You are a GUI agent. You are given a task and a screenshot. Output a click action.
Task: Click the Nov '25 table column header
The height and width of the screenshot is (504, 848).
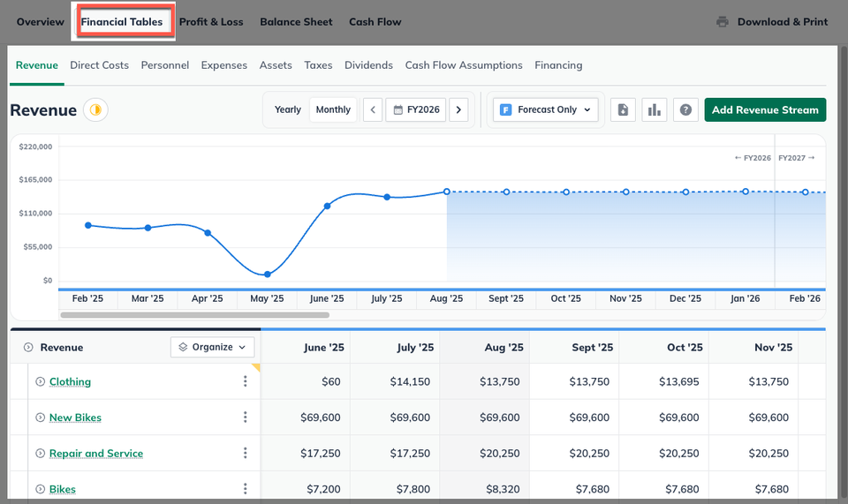coord(753,348)
